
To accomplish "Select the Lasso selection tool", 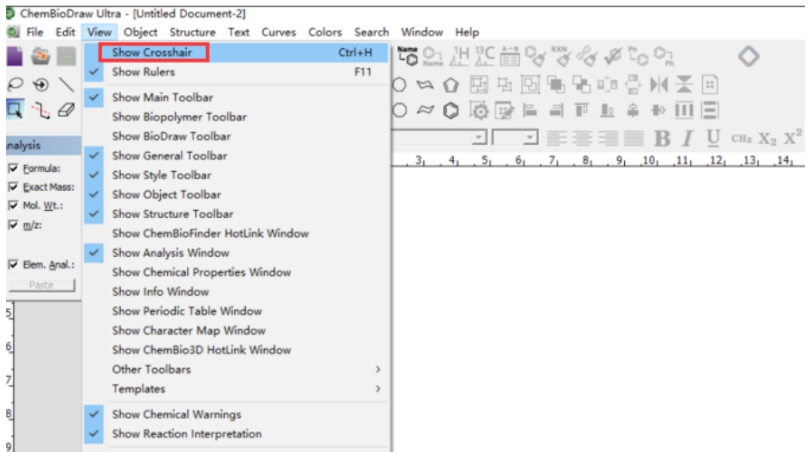I will pyautogui.click(x=15, y=84).
